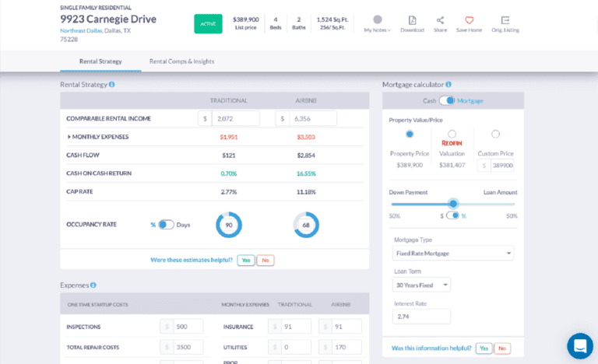Click the Share icon

pos(440,19)
